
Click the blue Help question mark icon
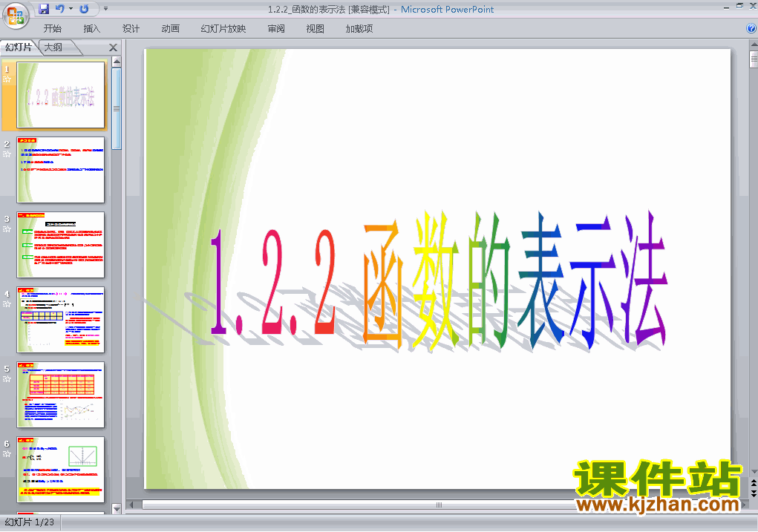tap(751, 28)
